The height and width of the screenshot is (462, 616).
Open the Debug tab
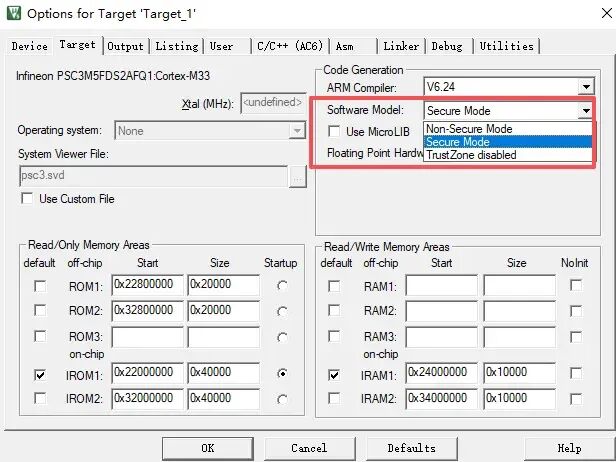point(447,46)
